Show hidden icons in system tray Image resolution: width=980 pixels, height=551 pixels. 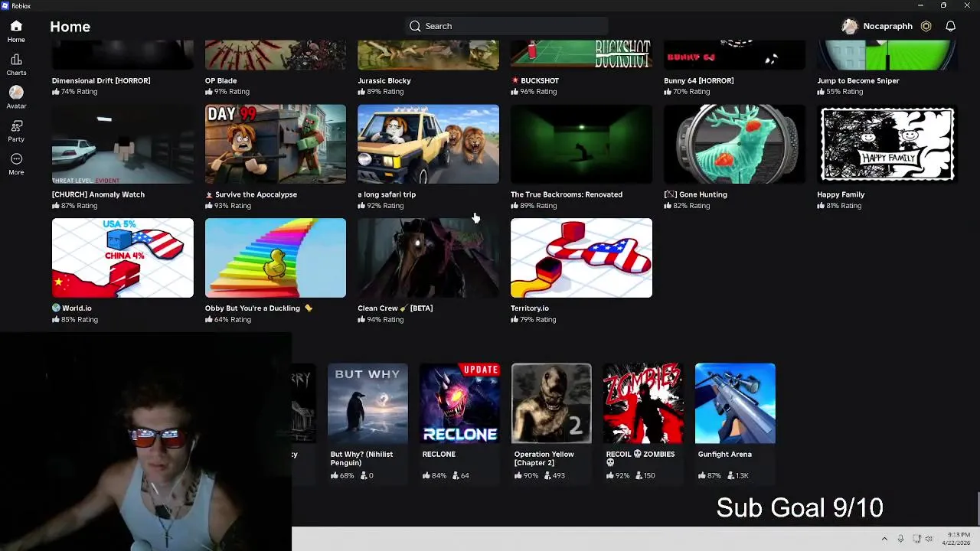click(884, 539)
